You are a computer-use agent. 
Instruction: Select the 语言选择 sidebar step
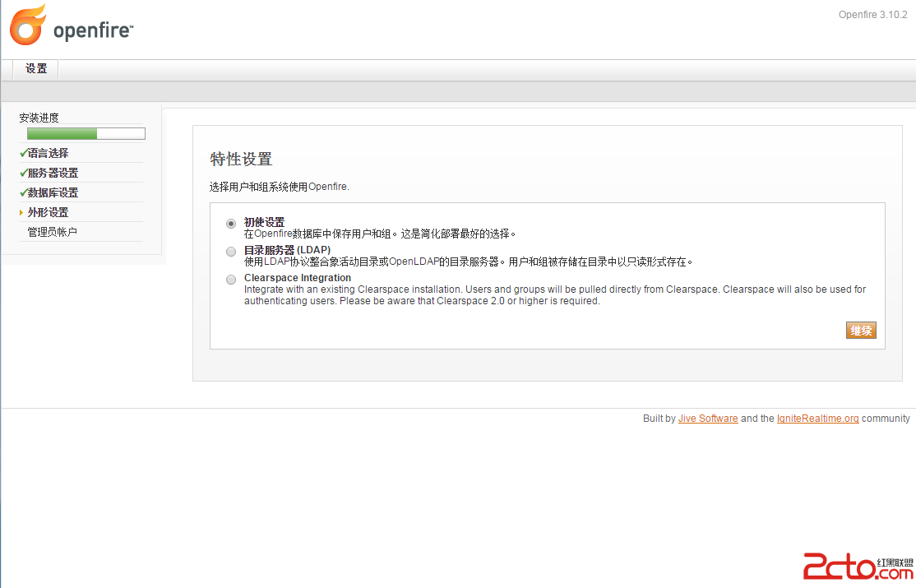(x=48, y=153)
